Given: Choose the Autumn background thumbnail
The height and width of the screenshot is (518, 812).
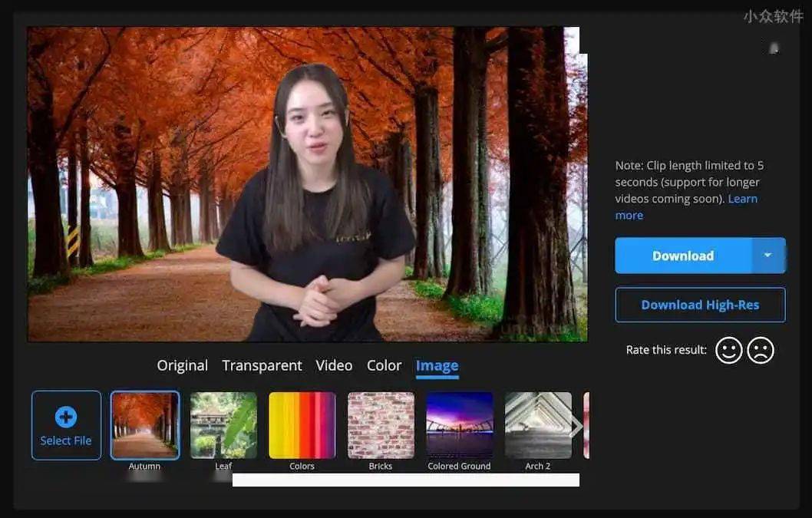Looking at the screenshot, I should pyautogui.click(x=145, y=425).
